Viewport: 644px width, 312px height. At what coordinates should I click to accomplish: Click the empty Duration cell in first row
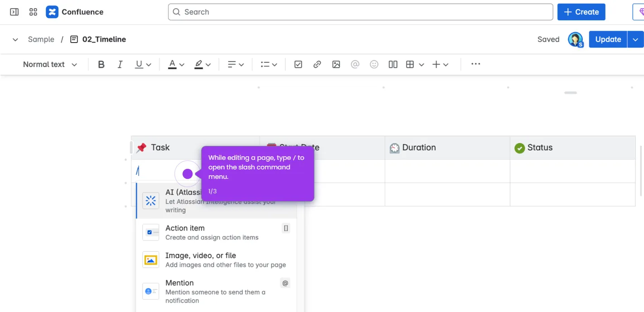click(447, 171)
